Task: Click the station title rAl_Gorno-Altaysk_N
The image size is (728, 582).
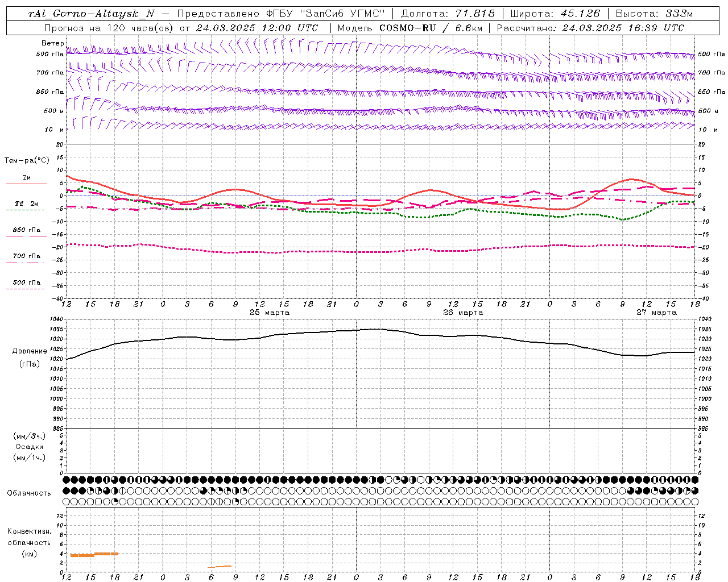Action: (91, 14)
